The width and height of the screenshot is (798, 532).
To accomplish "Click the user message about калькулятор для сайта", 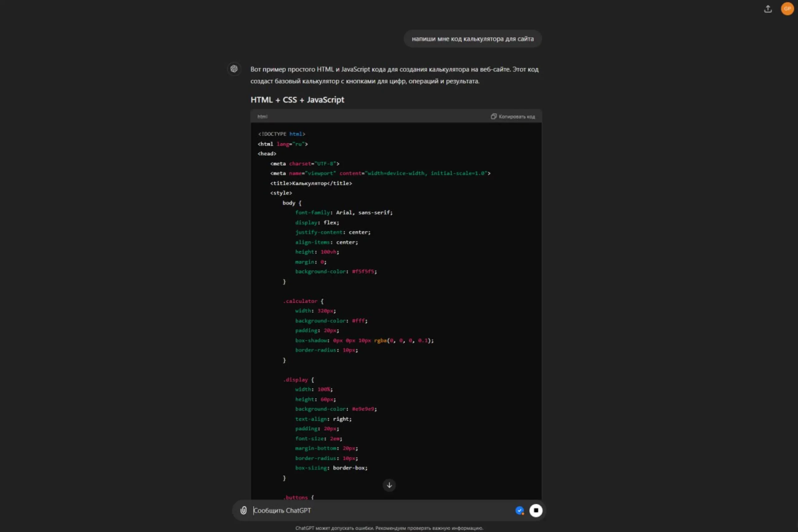I will 472,39.
